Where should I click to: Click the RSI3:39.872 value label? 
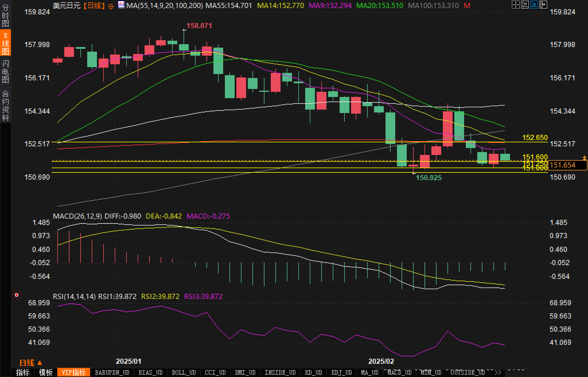[x=203, y=296]
